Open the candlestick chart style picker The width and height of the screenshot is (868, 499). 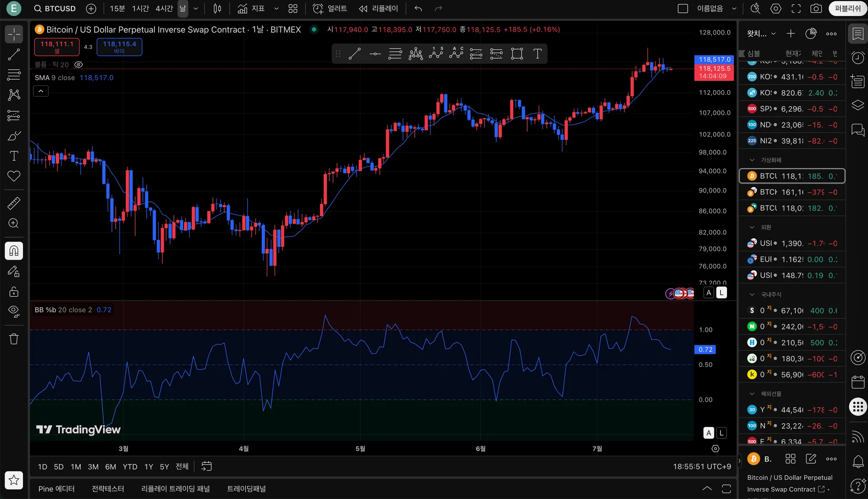(x=217, y=8)
